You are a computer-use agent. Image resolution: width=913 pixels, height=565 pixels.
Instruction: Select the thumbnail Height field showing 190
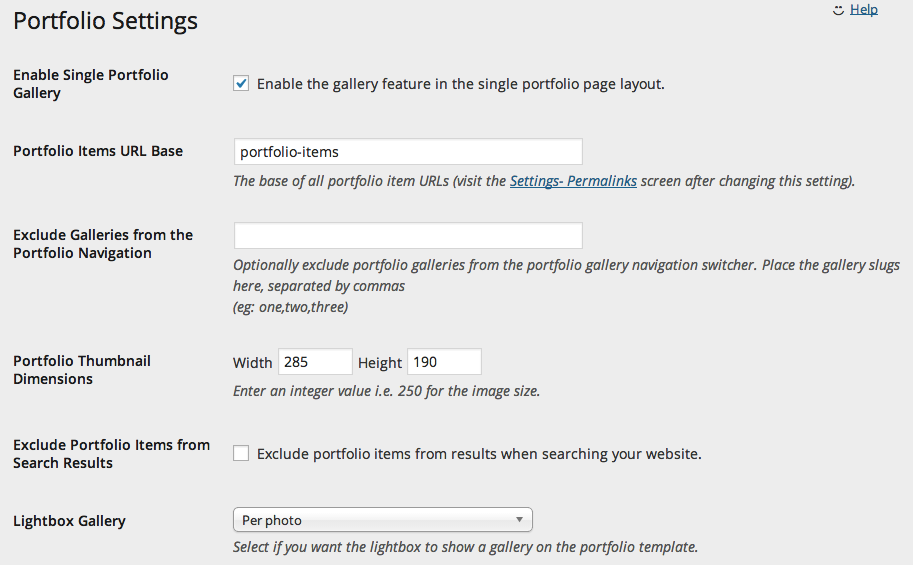pos(444,362)
